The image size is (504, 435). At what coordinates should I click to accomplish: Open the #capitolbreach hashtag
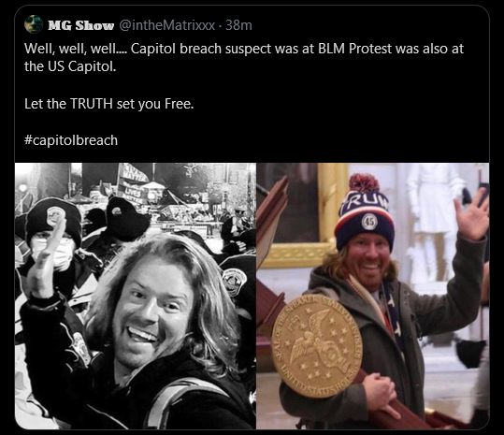[x=71, y=140]
